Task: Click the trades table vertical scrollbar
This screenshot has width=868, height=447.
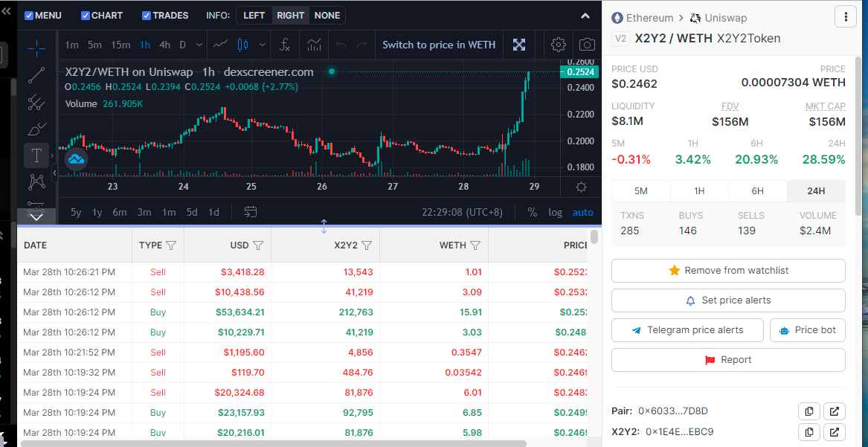Action: [x=594, y=237]
